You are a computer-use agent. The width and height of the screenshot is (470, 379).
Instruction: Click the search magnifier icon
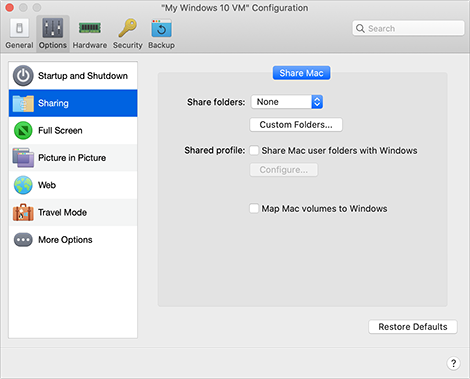360,28
